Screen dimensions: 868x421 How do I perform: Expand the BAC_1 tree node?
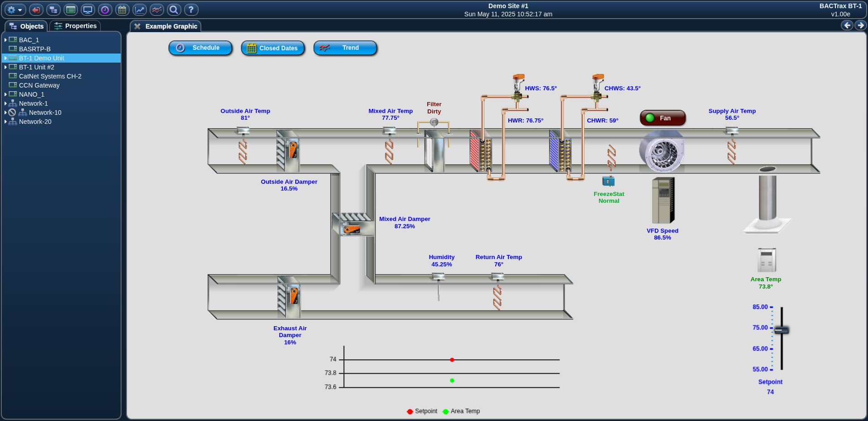click(x=5, y=40)
